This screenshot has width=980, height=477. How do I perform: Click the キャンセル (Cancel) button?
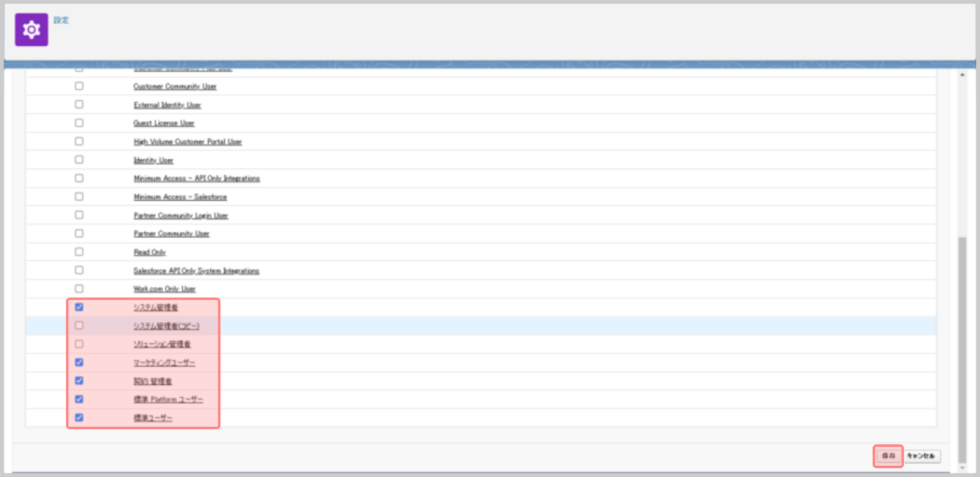coord(923,456)
